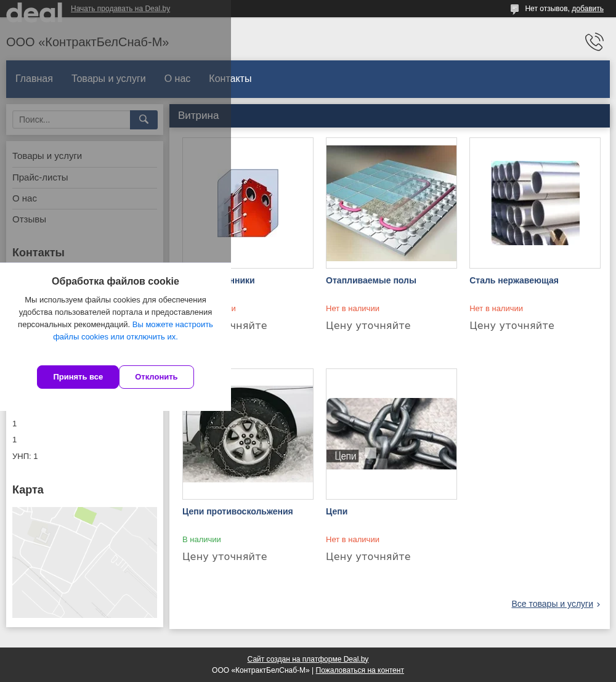Click the phone call icon
The width and height of the screenshot is (616, 682).
tap(594, 42)
